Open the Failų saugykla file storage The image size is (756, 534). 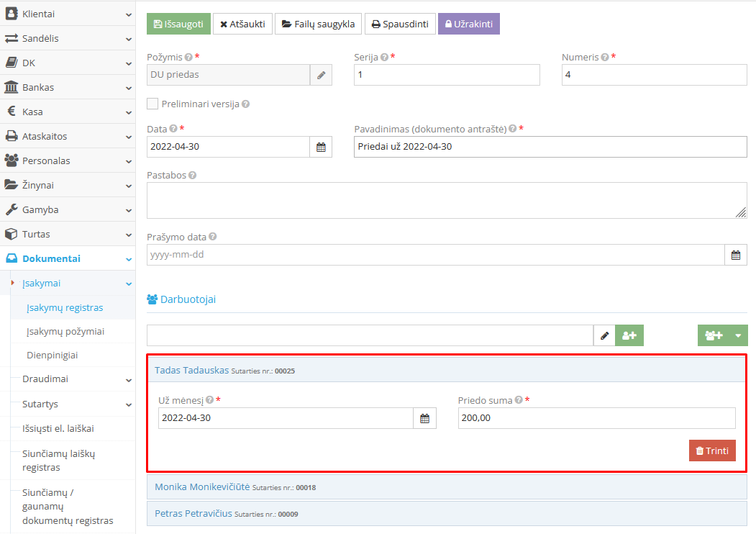318,24
